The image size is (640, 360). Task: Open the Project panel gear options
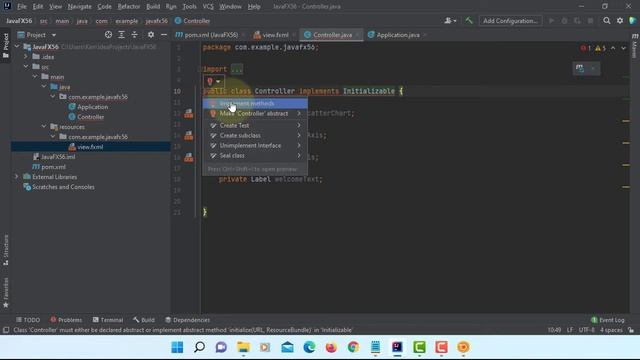click(151, 35)
